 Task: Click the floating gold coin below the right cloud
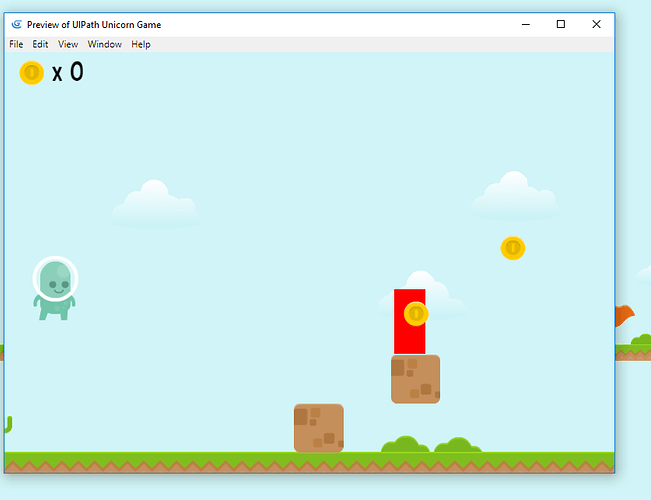click(513, 248)
